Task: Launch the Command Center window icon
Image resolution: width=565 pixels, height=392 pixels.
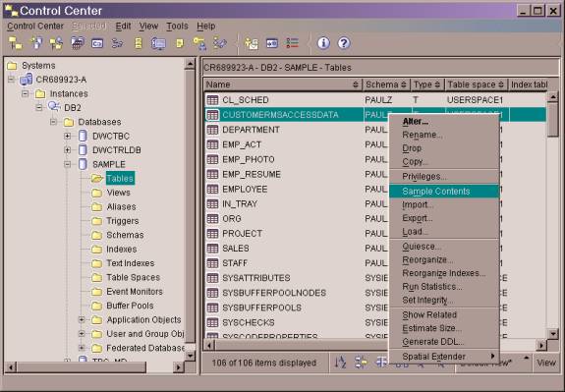Action: (x=97, y=43)
